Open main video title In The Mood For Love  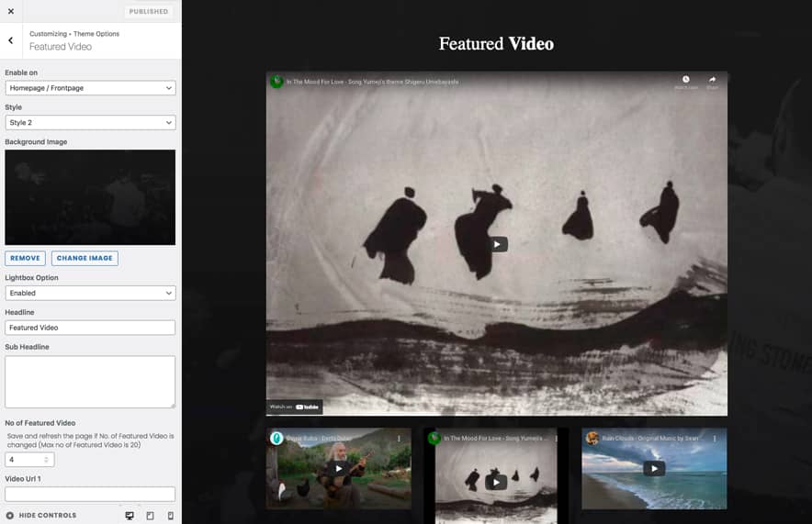(372, 82)
